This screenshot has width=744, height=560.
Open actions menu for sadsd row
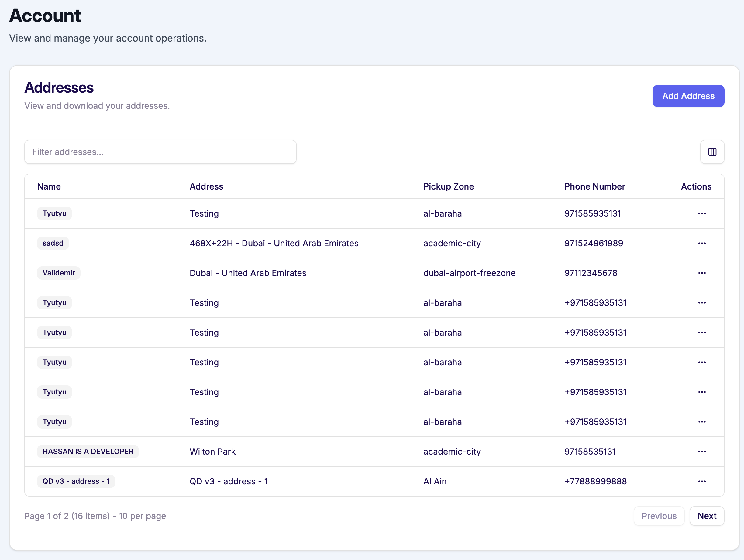702,243
